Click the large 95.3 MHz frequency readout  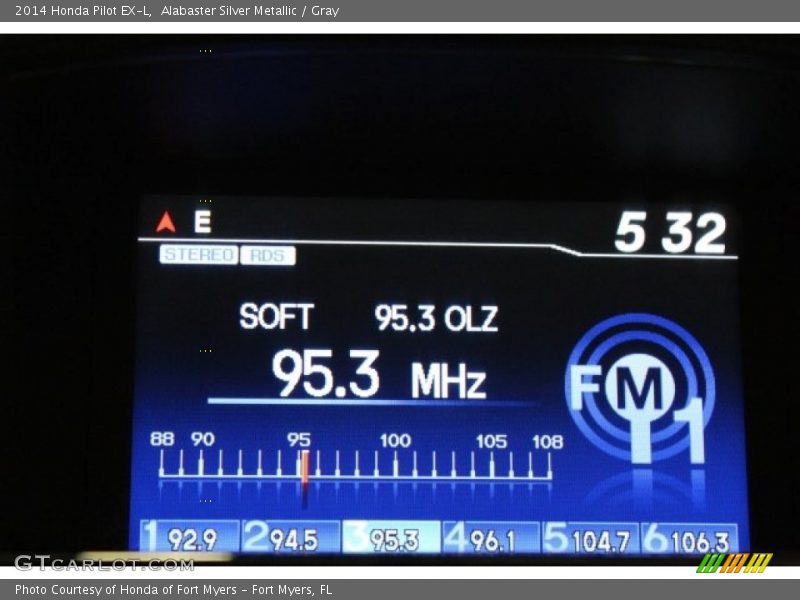click(x=379, y=374)
